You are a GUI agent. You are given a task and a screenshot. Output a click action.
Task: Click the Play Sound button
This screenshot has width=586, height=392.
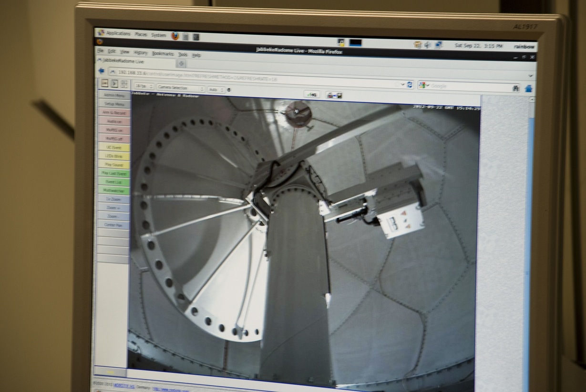click(114, 165)
